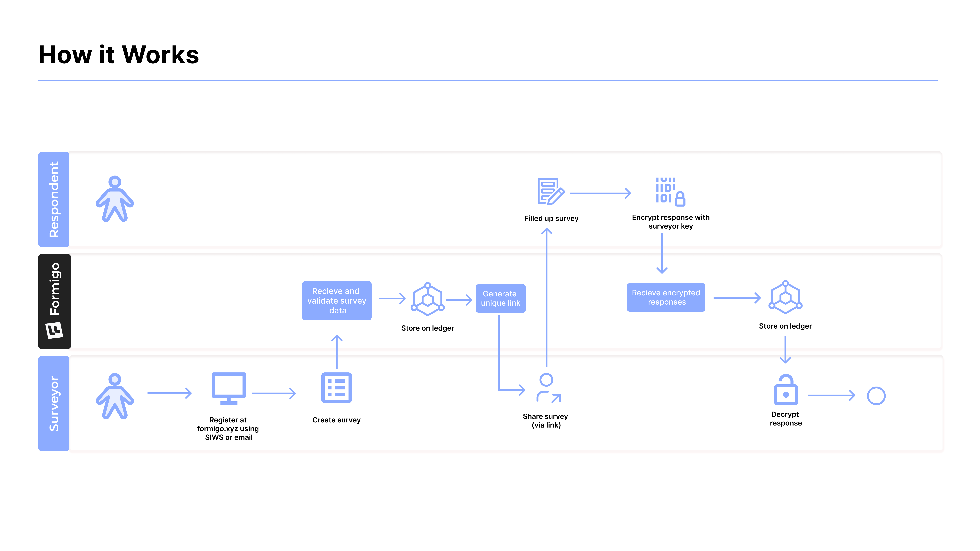Click the Formigo logo in the lane label
This screenshot has height=551, width=980.
[x=54, y=330]
